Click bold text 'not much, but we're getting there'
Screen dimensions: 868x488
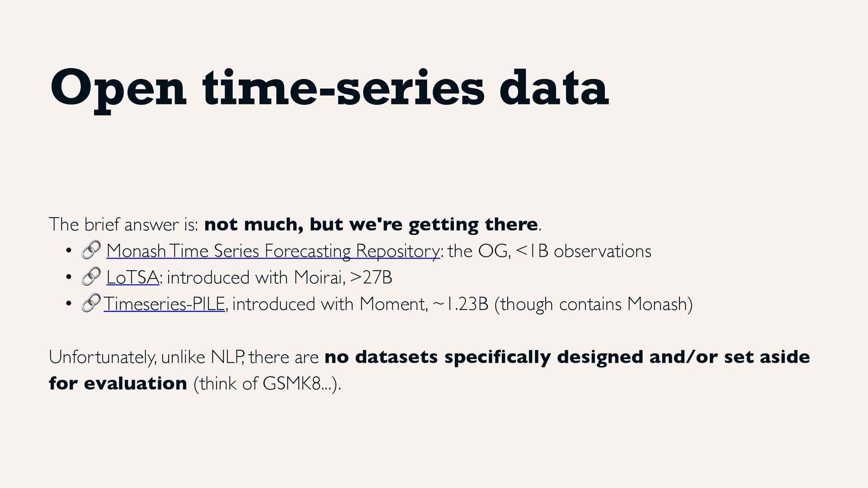click(371, 224)
